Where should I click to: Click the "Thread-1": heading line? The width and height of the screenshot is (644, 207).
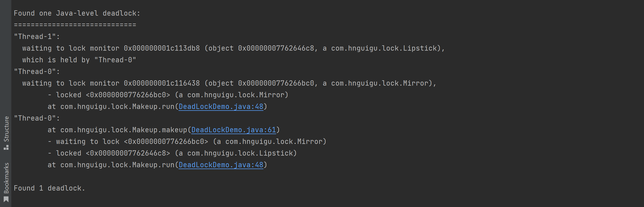(x=37, y=37)
